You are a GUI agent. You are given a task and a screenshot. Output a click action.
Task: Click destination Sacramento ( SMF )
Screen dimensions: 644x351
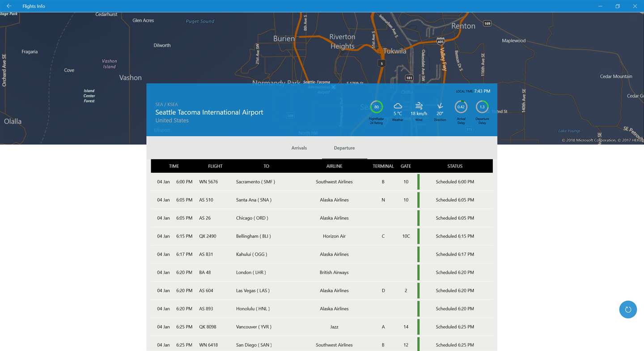[x=255, y=182]
